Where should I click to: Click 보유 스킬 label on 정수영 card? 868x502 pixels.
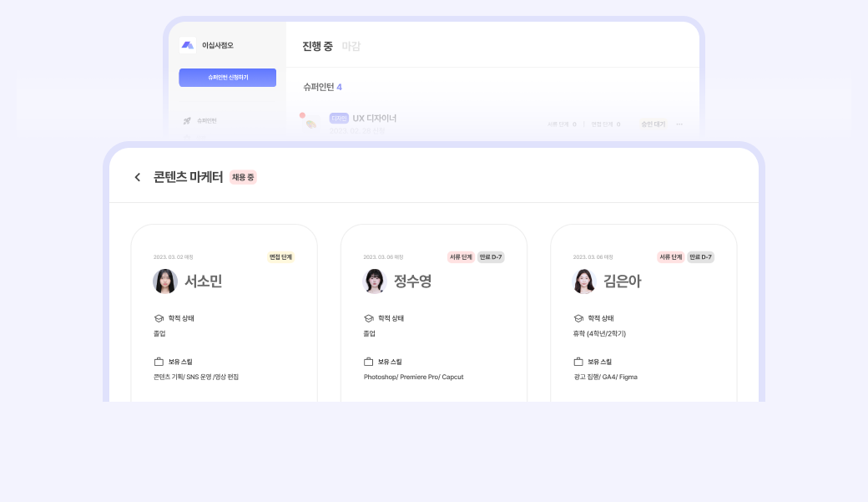pyautogui.click(x=390, y=362)
